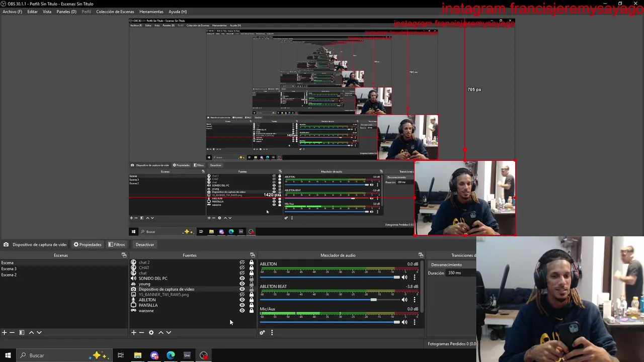Click the Filtros button
The image size is (644, 362).
point(116,245)
